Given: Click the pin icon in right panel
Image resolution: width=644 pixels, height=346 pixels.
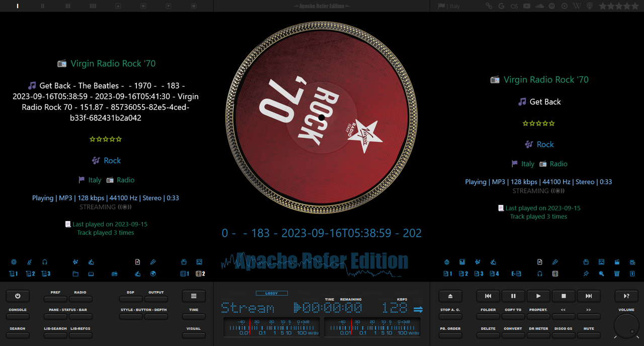Looking at the screenshot, I should 586,273.
